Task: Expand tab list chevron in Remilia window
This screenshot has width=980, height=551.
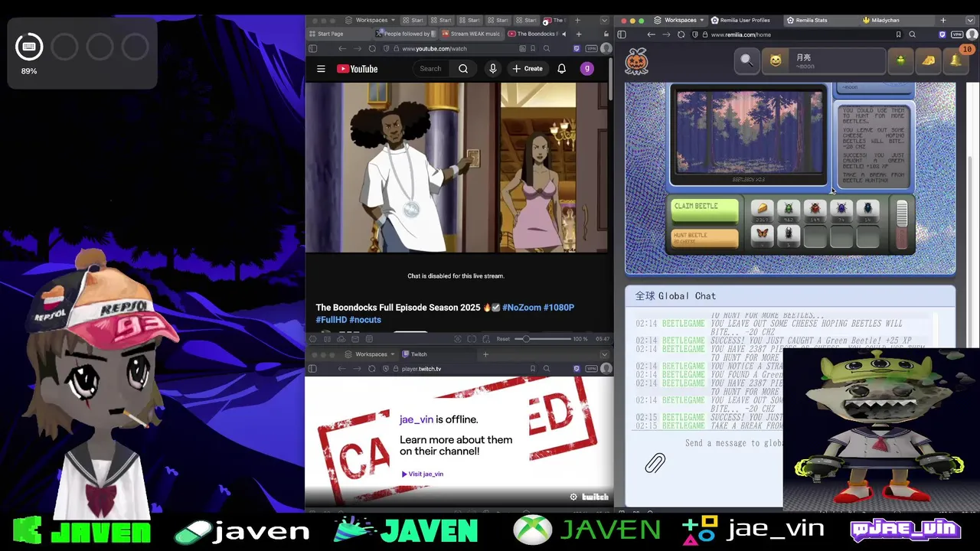Action: point(972,20)
